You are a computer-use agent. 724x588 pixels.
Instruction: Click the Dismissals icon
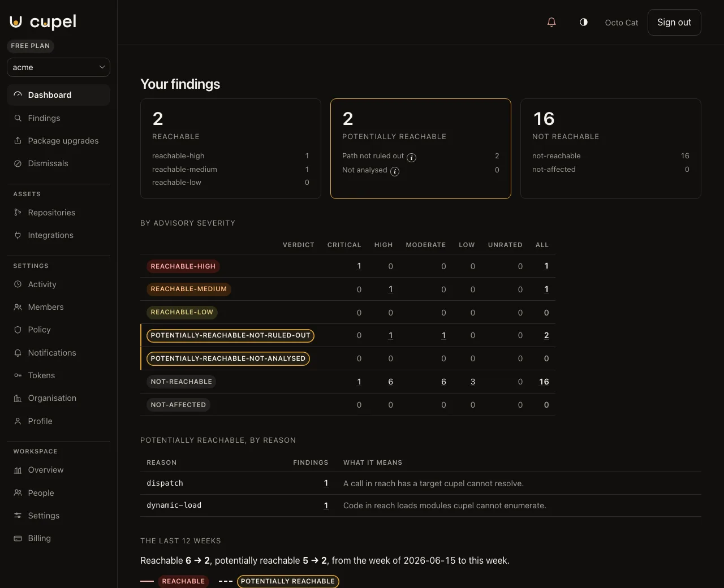pos(18,163)
